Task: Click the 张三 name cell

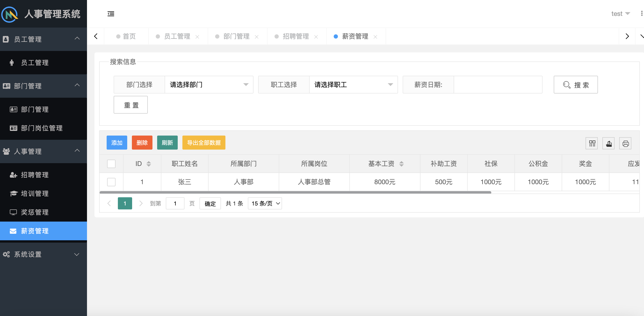Action: click(x=185, y=182)
